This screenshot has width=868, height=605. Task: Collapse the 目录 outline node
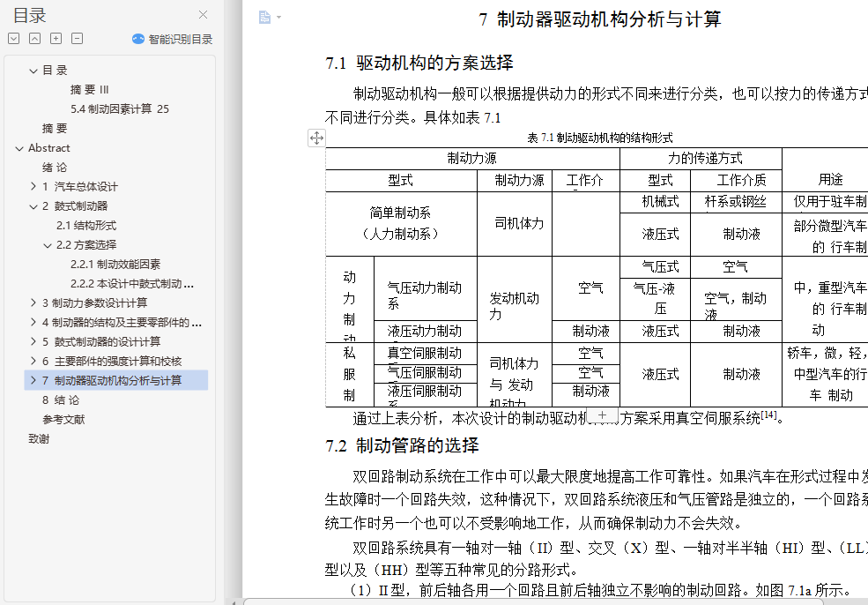click(33, 71)
